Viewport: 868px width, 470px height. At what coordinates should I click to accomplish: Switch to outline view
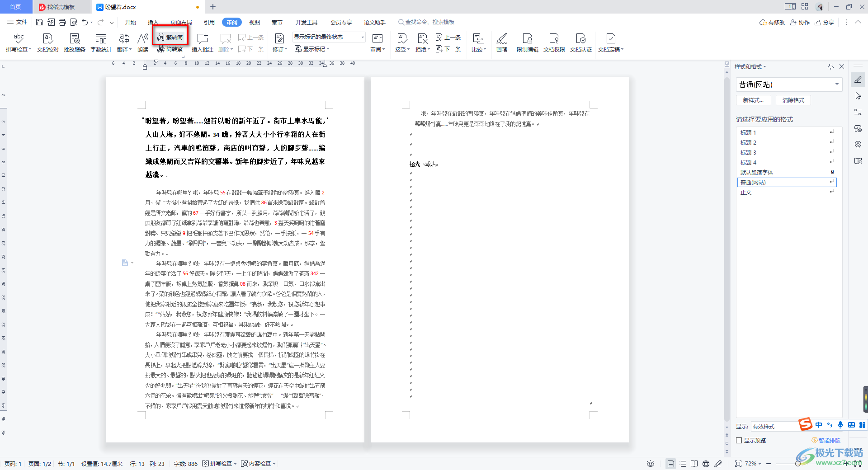coord(683,464)
